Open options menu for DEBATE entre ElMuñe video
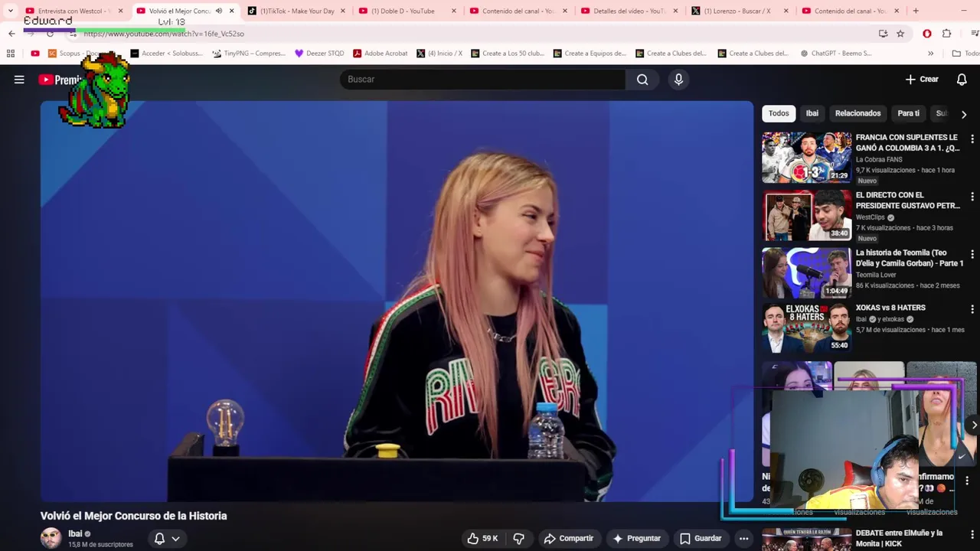 pyautogui.click(x=972, y=535)
